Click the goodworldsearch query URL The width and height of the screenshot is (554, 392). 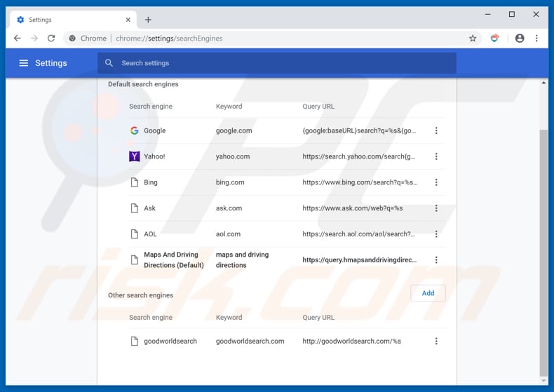(351, 341)
